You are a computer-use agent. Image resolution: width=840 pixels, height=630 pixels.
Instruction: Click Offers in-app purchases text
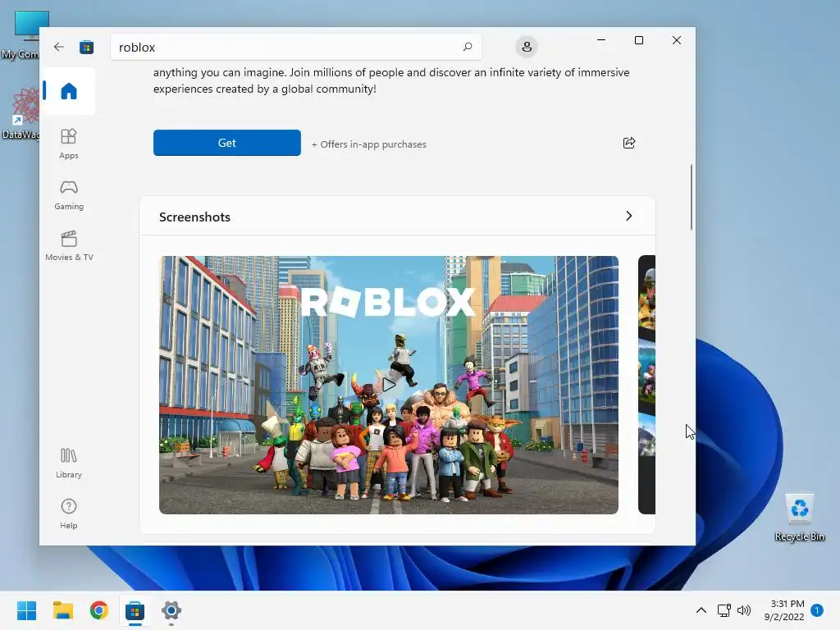pos(368,144)
